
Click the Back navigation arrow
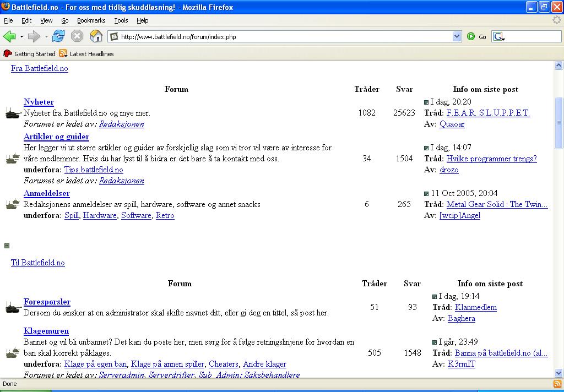[x=10, y=36]
